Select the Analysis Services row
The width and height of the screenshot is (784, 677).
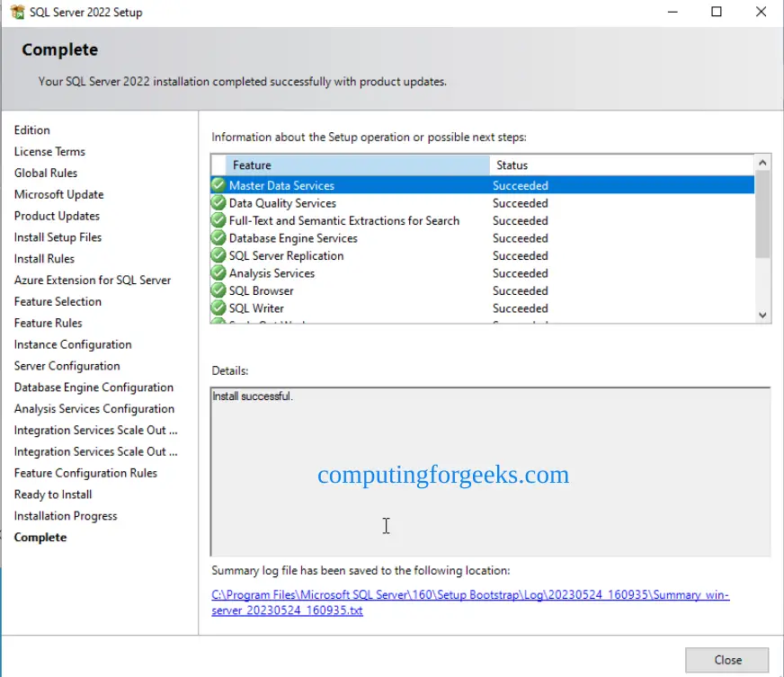(483, 273)
